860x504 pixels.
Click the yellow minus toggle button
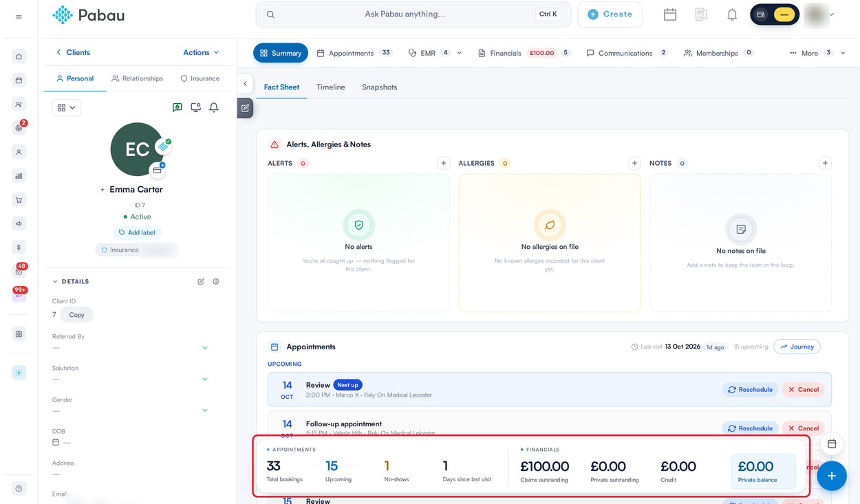(784, 14)
